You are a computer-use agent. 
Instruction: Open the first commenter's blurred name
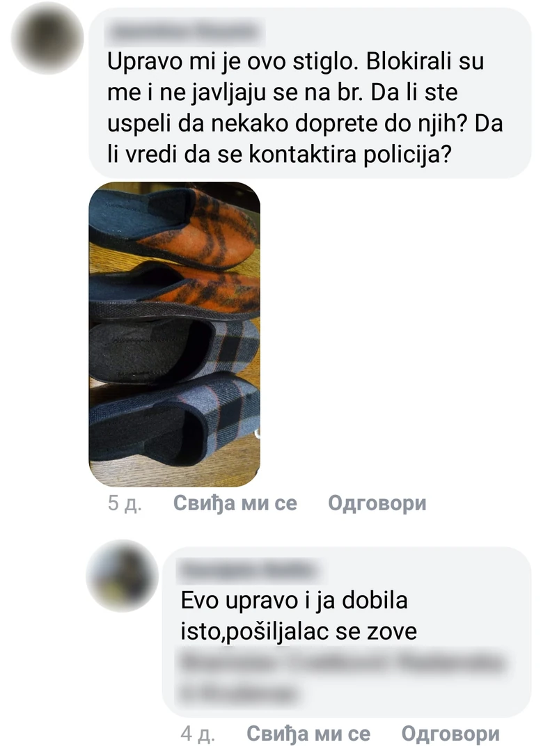click(x=186, y=31)
